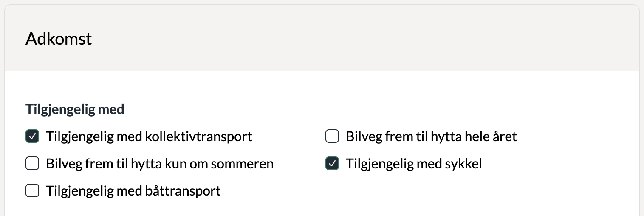
Task: Click the 'Tilgjengelig med sykkel' label text
Action: click(x=414, y=164)
